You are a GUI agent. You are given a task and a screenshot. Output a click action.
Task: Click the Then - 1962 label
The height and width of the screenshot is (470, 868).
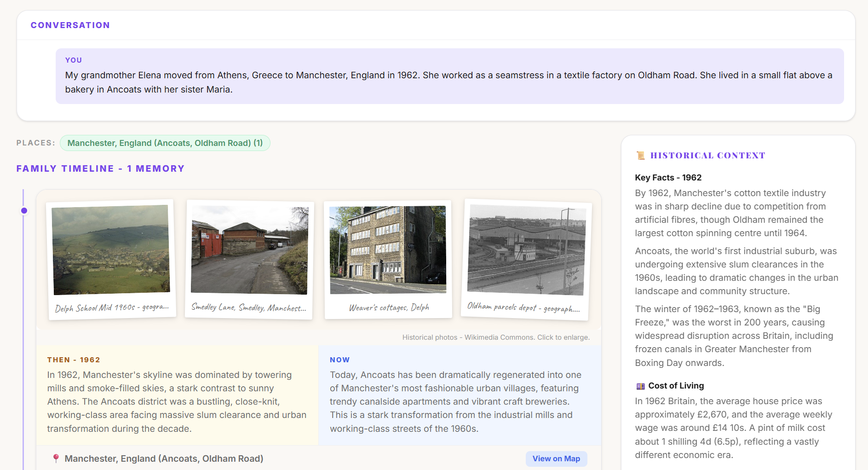[74, 360]
